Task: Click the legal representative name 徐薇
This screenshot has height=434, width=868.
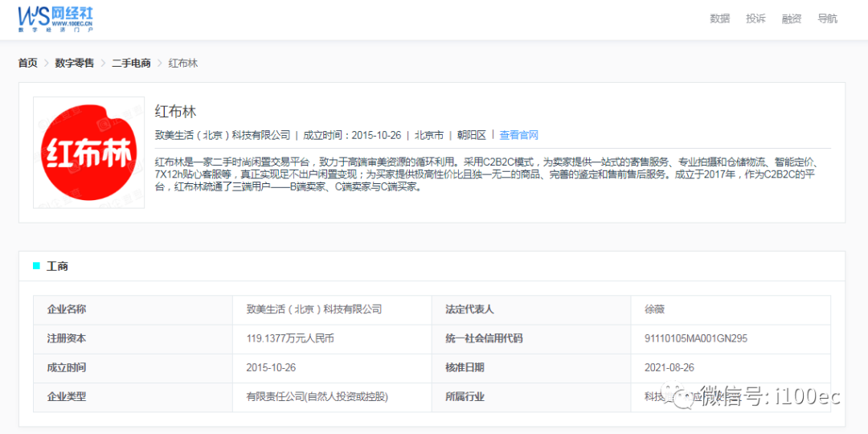Action: tap(654, 309)
